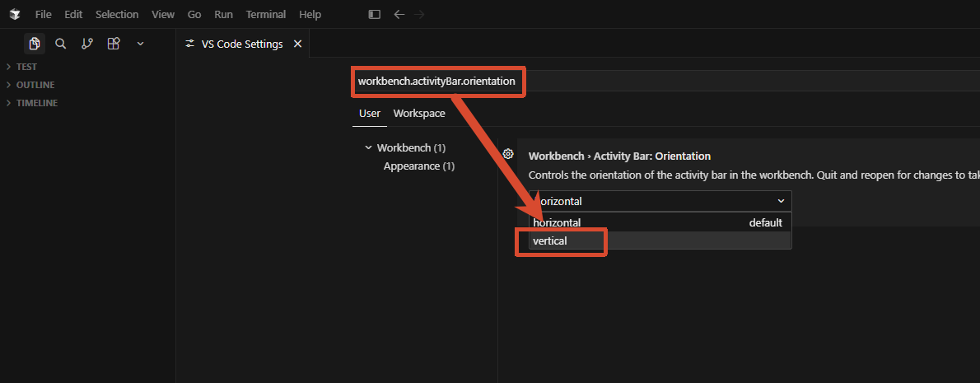Select Appearance (1) in settings tree

point(418,167)
